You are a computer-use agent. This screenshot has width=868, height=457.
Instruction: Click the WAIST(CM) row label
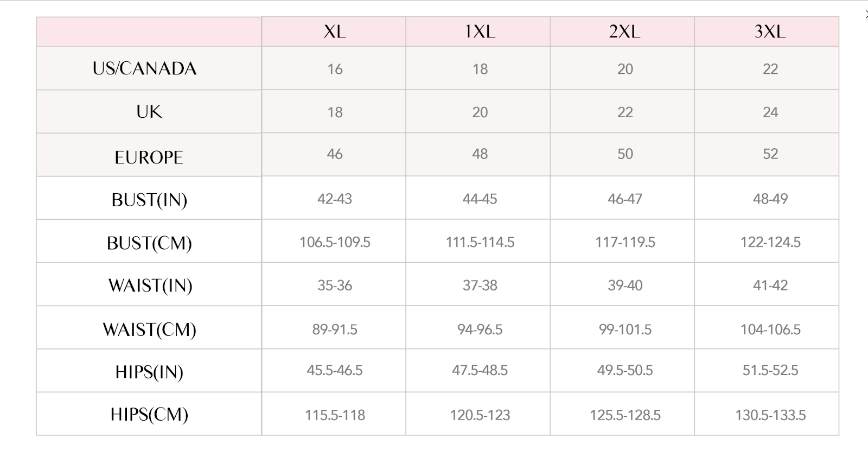tap(149, 329)
